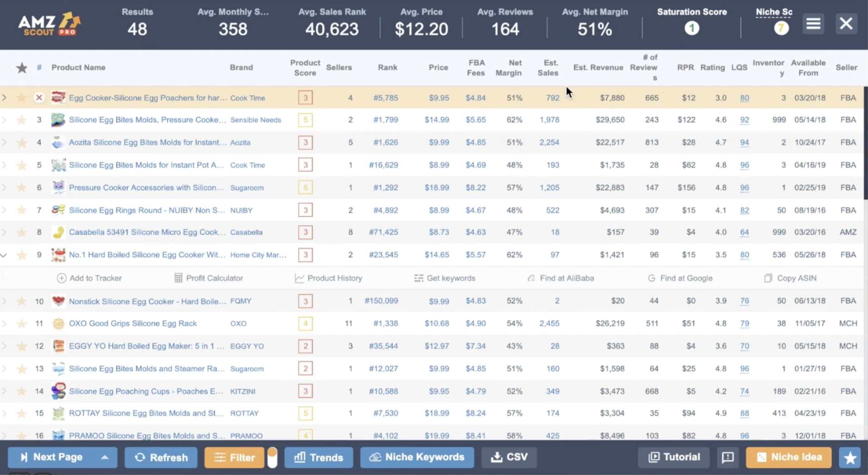868x475 pixels.
Task: Toggle the filter switch beside Filter button
Action: point(272,457)
